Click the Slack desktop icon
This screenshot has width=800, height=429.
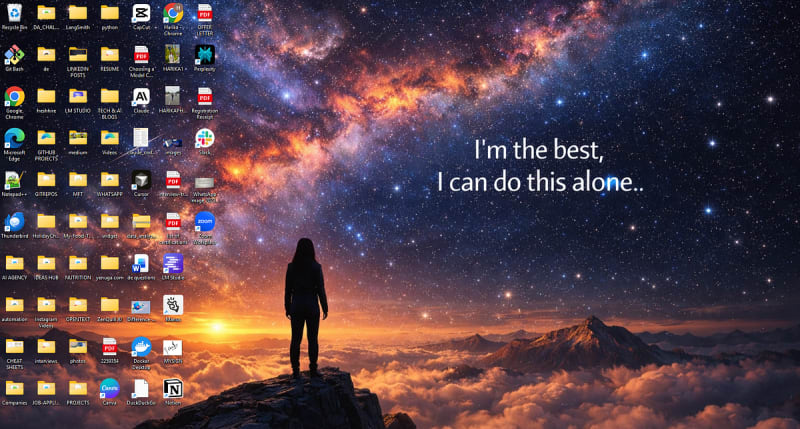tap(205, 138)
